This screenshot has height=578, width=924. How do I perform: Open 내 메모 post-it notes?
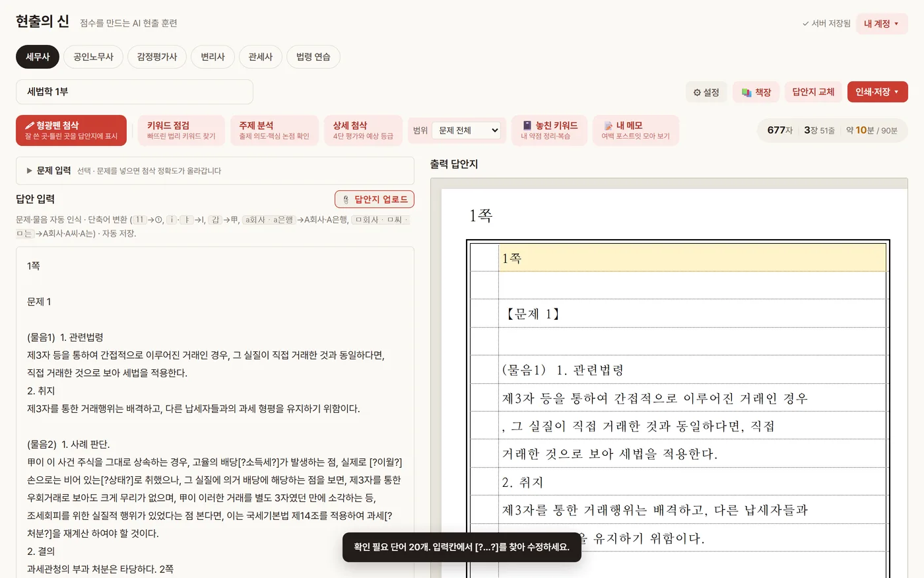636,130
